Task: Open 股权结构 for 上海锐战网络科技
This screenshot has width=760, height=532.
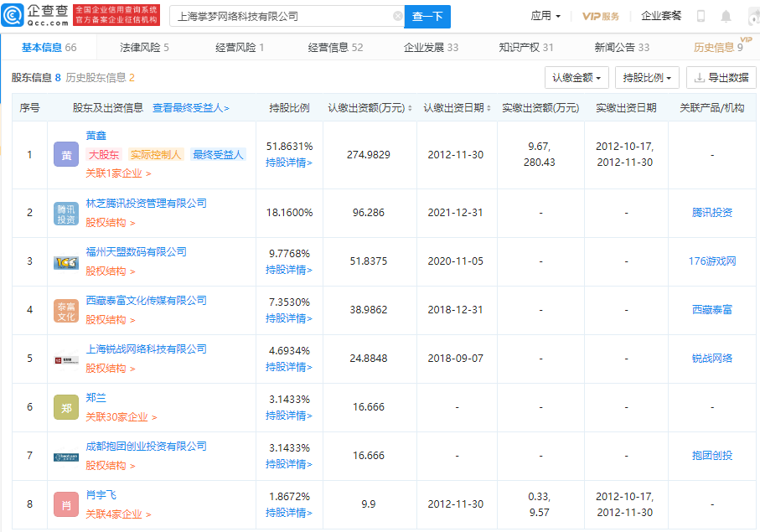Action: click(111, 369)
